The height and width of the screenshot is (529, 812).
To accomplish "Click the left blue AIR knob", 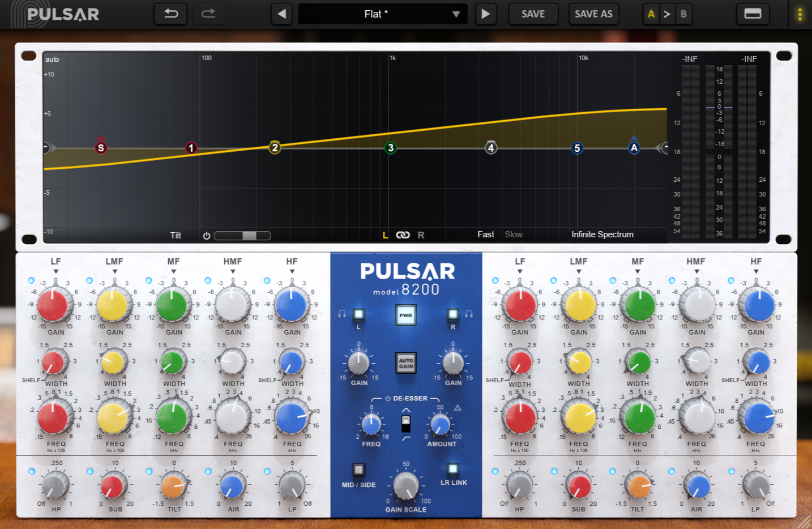I will coord(232,486).
